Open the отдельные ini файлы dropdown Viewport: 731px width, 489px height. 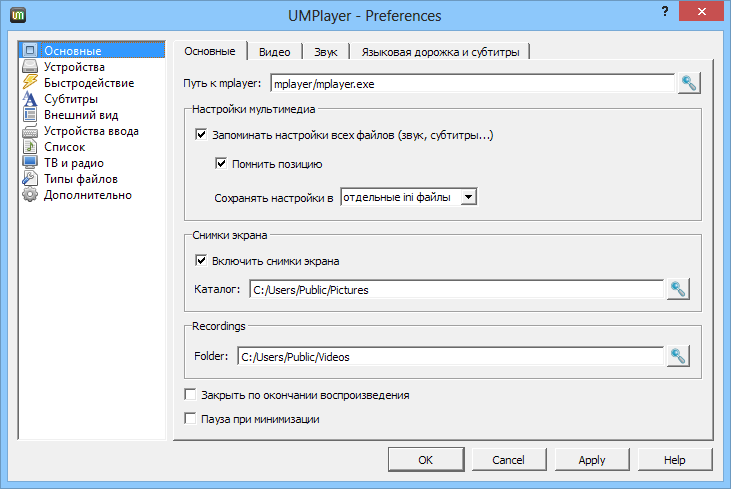410,197
